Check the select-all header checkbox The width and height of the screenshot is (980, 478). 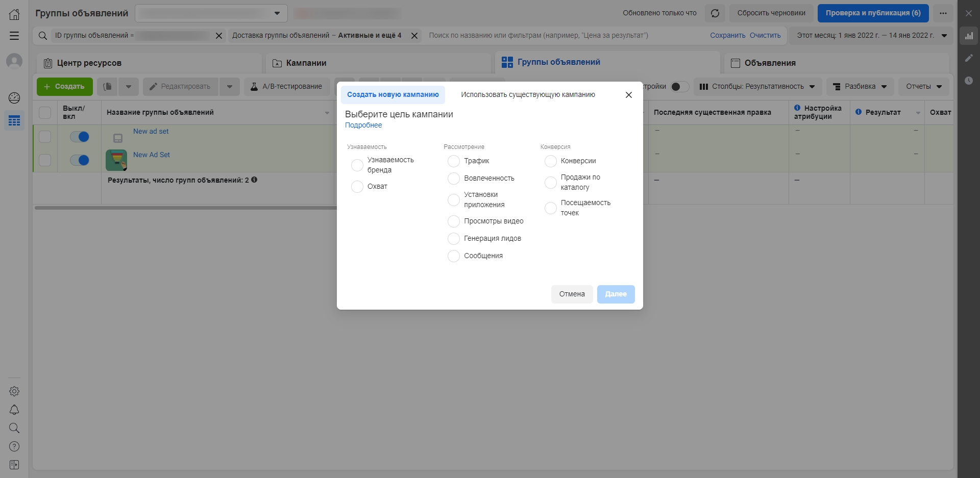click(45, 113)
